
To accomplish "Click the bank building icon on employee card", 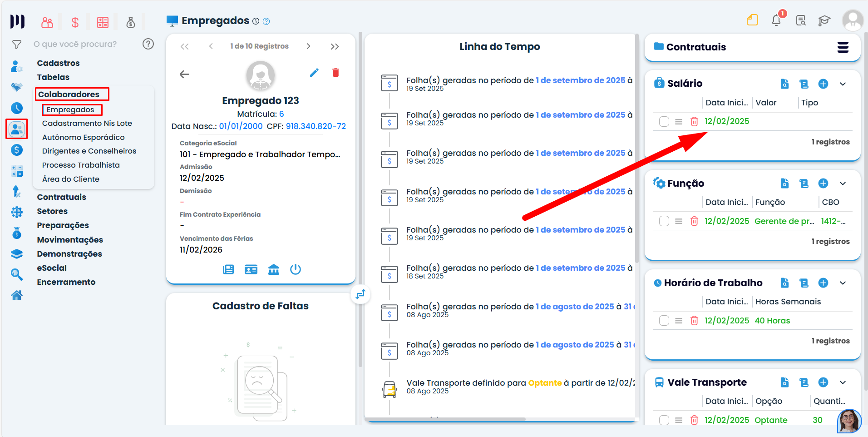I will click(274, 269).
